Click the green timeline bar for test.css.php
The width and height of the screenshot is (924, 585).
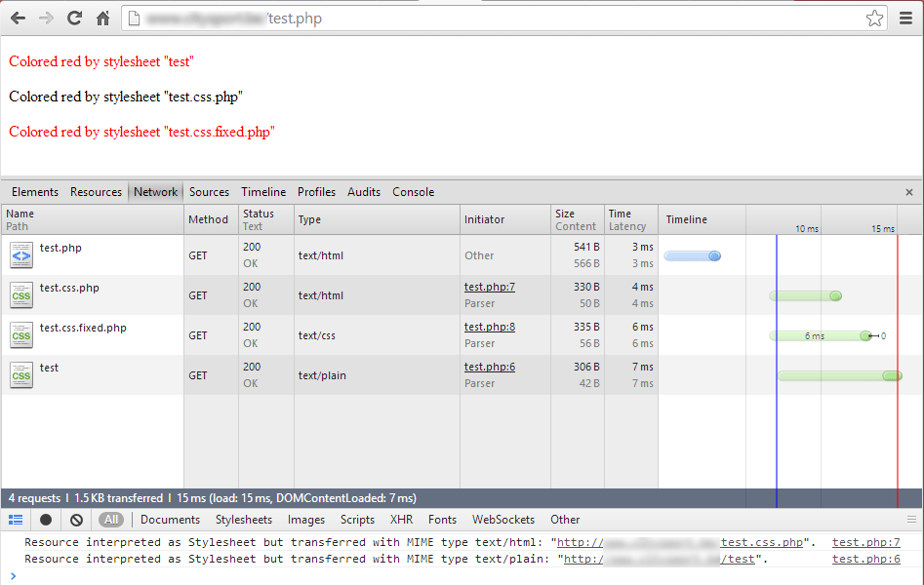click(806, 295)
